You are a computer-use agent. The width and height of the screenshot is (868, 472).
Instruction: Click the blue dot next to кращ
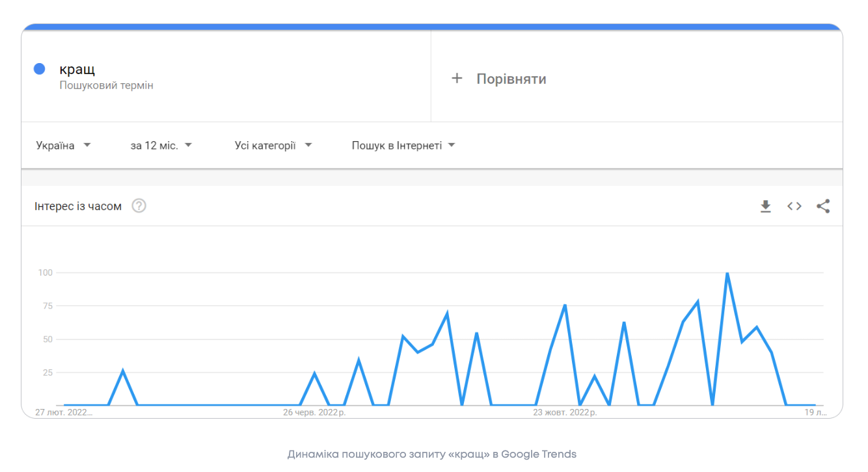39,69
